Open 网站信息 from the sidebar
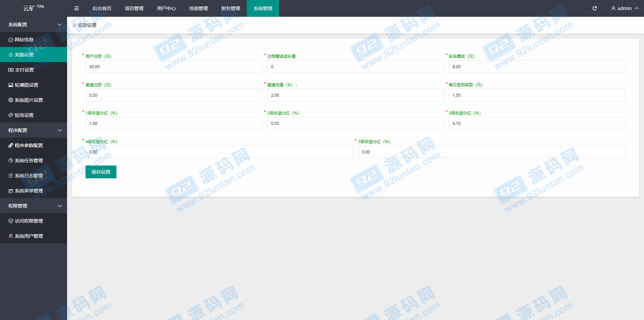The height and width of the screenshot is (320, 644). [24, 40]
